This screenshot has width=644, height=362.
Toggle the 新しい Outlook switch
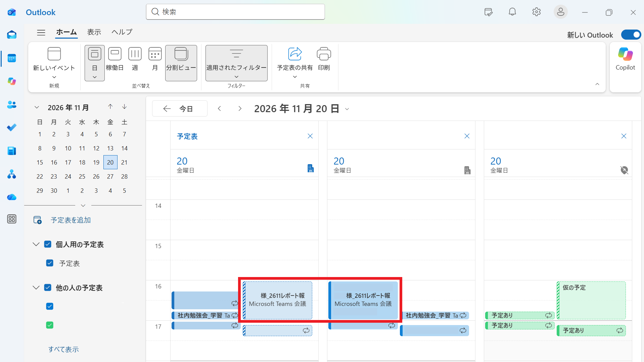click(631, 35)
